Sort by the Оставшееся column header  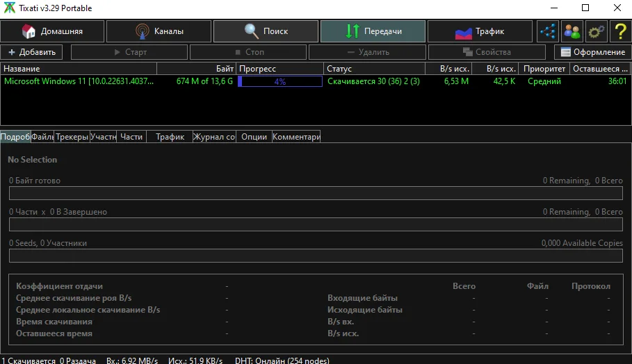[x=600, y=69]
